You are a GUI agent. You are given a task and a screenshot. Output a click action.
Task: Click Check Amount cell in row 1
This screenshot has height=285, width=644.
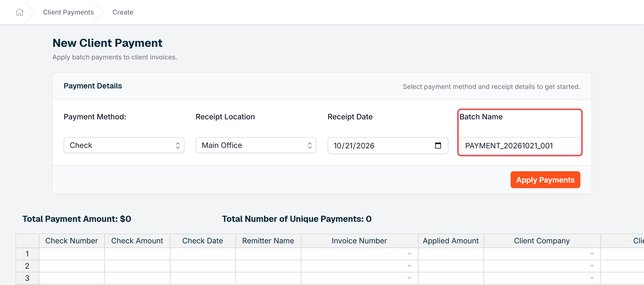pyautogui.click(x=137, y=254)
